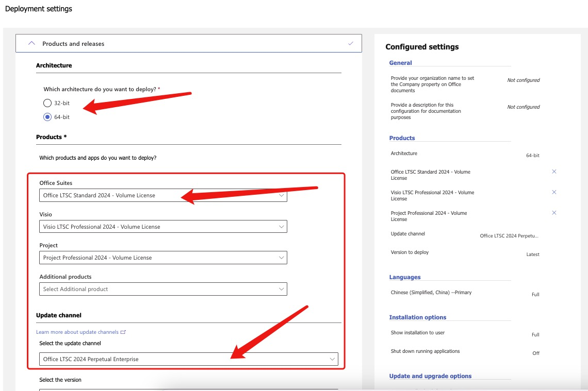Remove Visio LTSC Professional 2024 from configured settings

(x=554, y=192)
